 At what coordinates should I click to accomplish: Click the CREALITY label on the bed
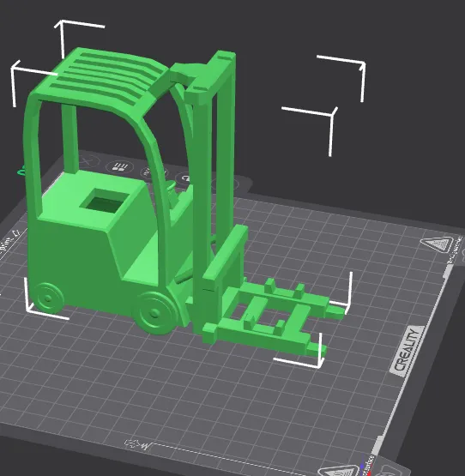pyautogui.click(x=407, y=352)
